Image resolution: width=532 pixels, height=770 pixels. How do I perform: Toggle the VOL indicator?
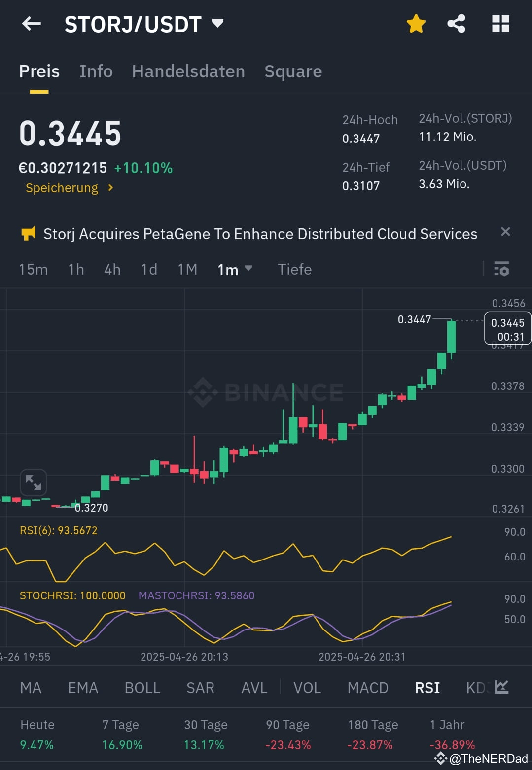click(307, 688)
